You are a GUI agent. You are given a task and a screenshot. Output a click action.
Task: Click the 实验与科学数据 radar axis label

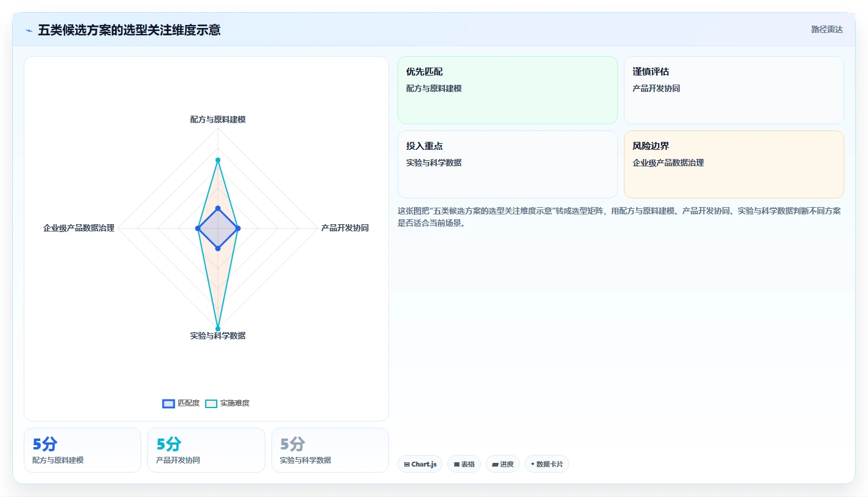(x=218, y=336)
